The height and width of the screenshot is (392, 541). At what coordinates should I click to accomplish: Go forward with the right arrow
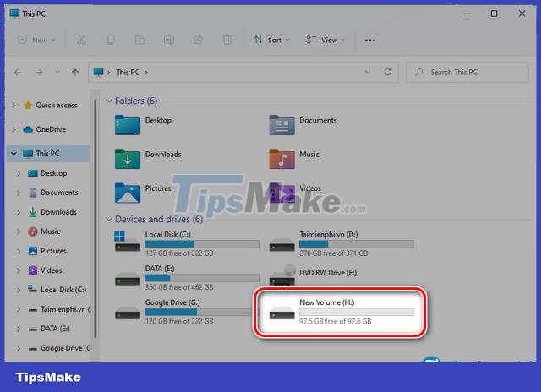click(x=39, y=72)
